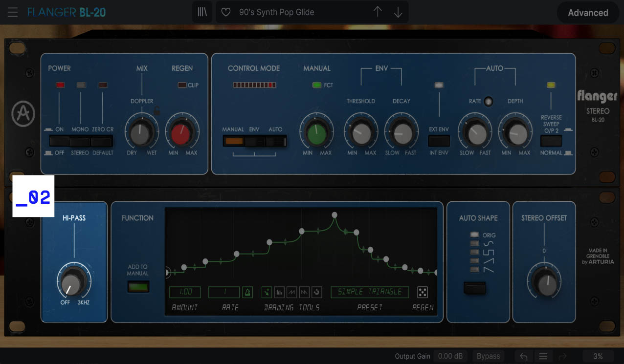Open the hamburger main menu
624x364 pixels.
12,12
